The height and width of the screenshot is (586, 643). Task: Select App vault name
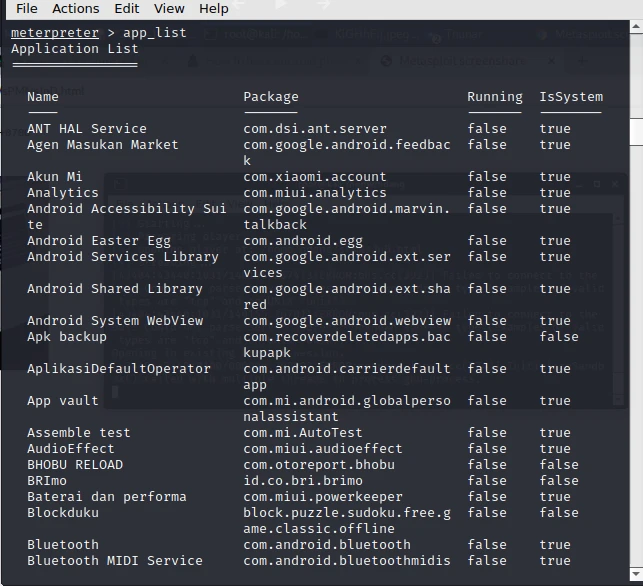coord(63,401)
